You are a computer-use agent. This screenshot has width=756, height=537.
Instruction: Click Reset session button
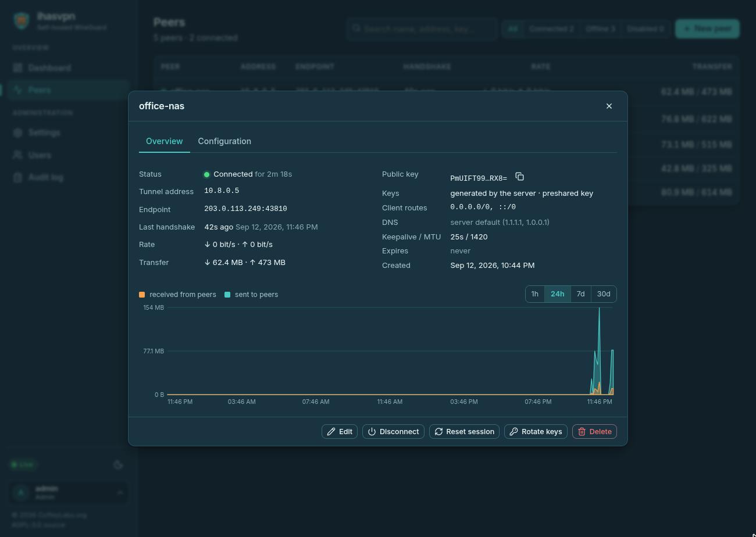coord(464,432)
